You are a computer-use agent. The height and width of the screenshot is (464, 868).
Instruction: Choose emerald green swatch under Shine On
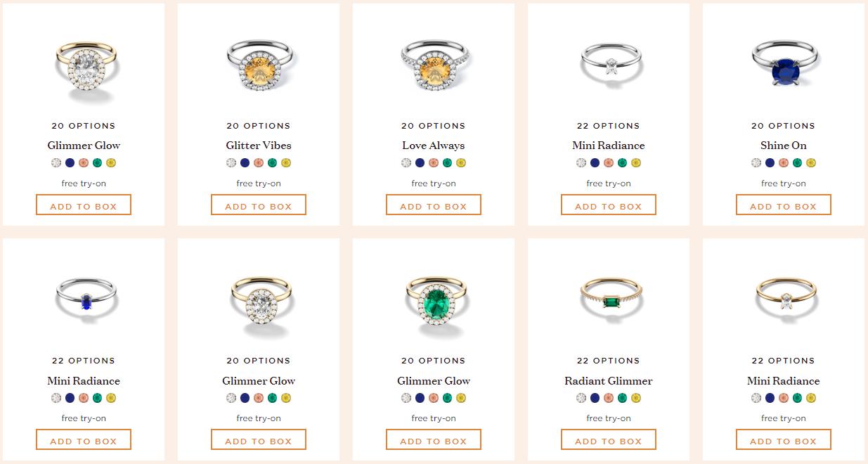pos(797,163)
